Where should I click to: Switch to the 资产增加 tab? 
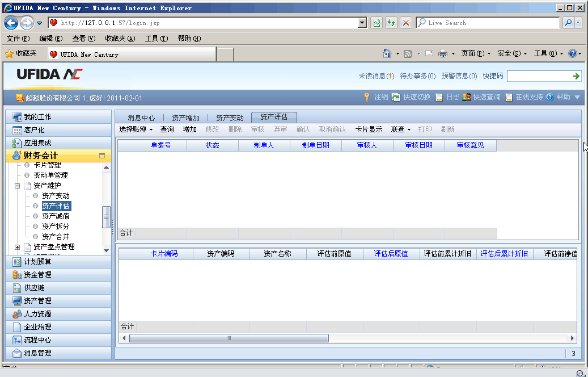pyautogui.click(x=185, y=118)
